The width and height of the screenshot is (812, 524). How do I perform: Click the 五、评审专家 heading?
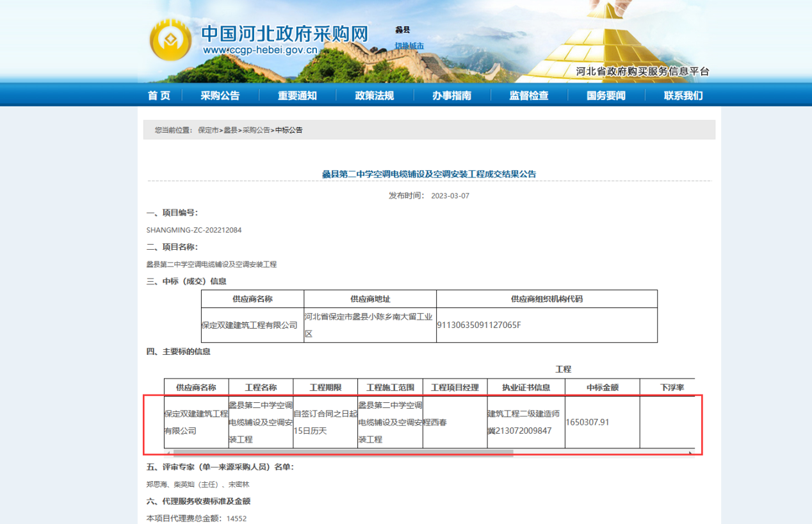point(220,467)
